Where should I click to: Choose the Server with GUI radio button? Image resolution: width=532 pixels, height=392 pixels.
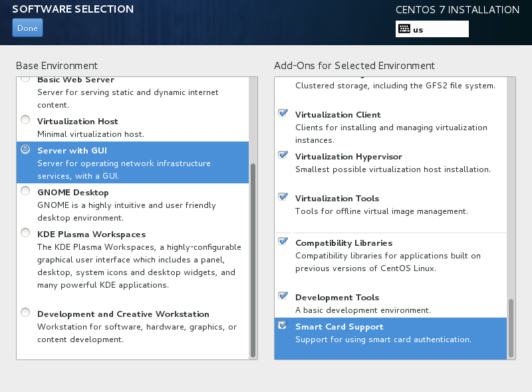pyautogui.click(x=25, y=149)
